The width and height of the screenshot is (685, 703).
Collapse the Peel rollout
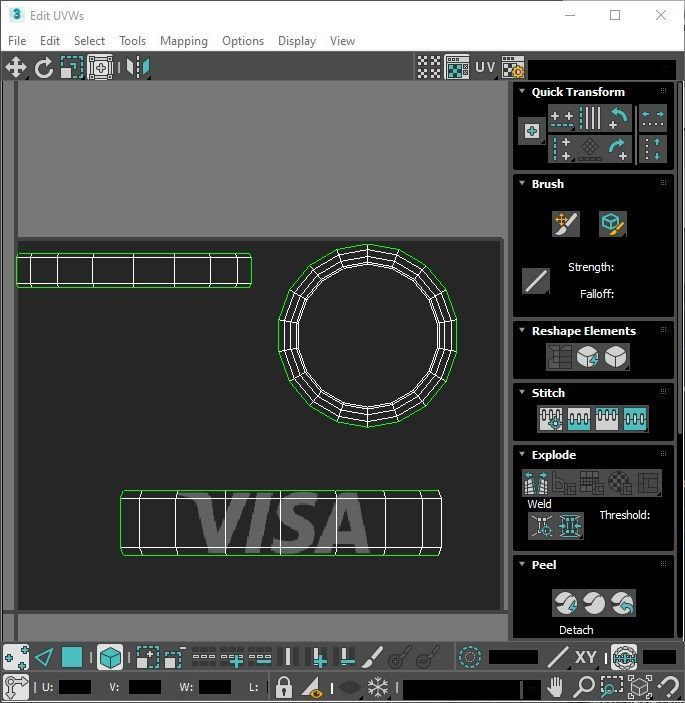522,564
